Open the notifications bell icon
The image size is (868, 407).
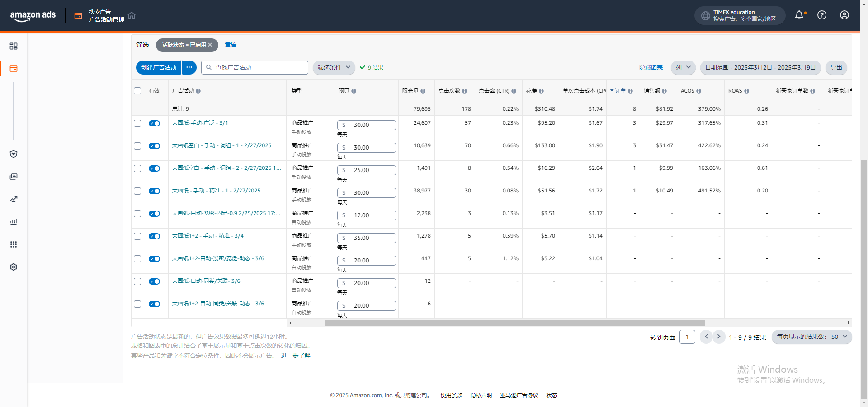799,15
